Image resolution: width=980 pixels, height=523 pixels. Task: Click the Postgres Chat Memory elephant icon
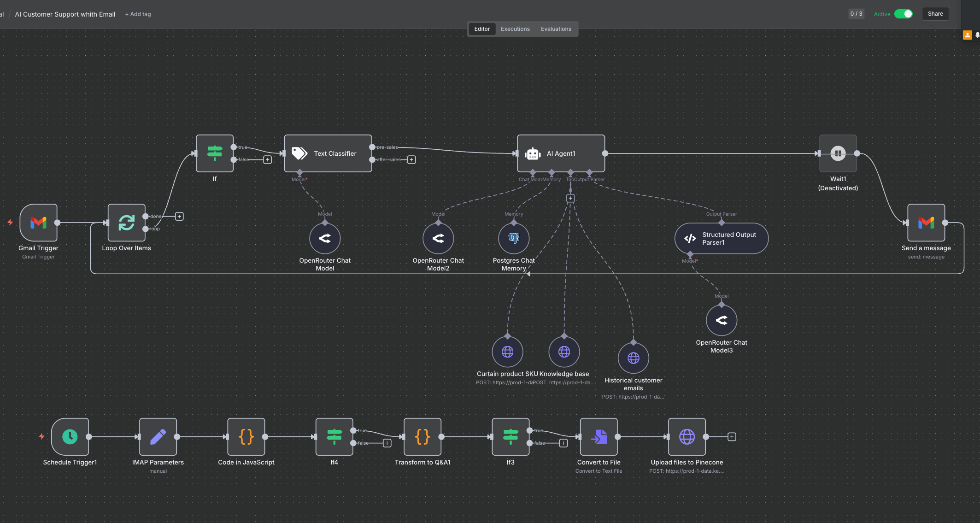513,238
